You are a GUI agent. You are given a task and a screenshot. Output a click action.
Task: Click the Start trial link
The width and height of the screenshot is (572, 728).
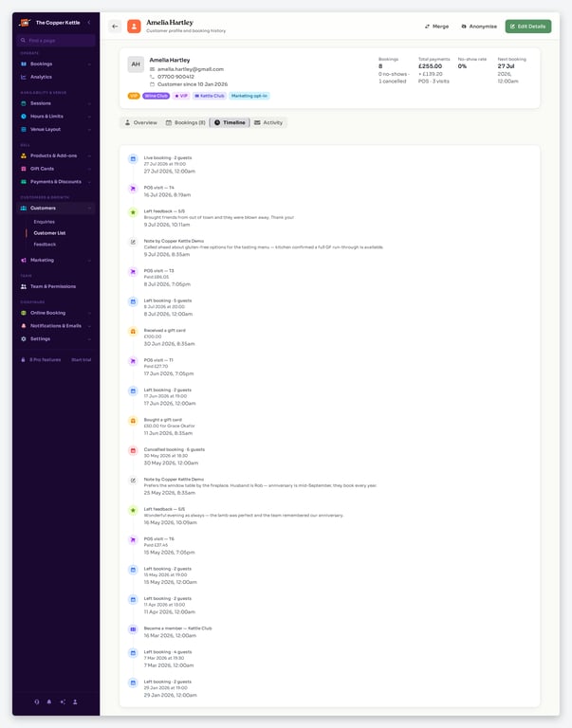[x=82, y=360]
